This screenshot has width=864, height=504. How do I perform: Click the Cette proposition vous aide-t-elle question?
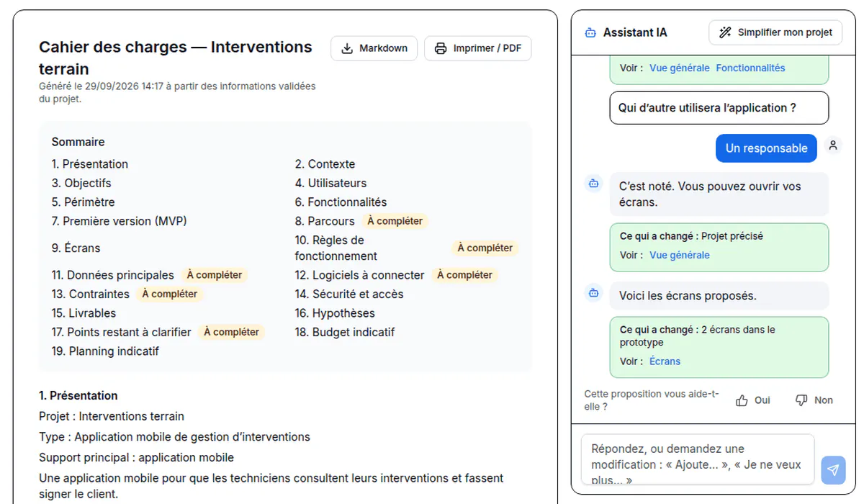652,400
